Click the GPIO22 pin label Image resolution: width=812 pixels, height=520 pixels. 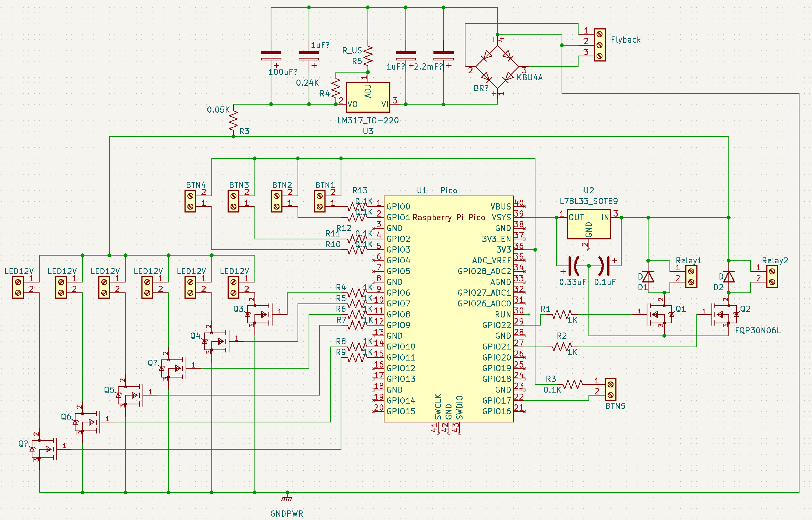[x=497, y=325]
